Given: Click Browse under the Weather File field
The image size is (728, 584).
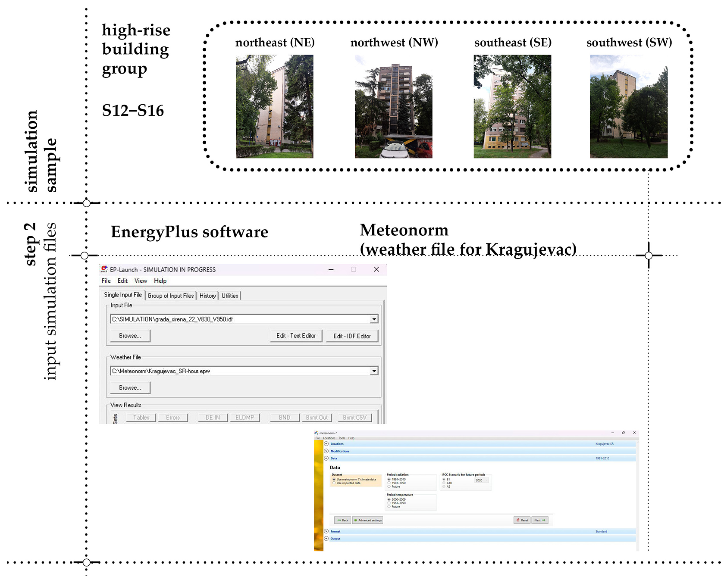Looking at the screenshot, I should [130, 388].
